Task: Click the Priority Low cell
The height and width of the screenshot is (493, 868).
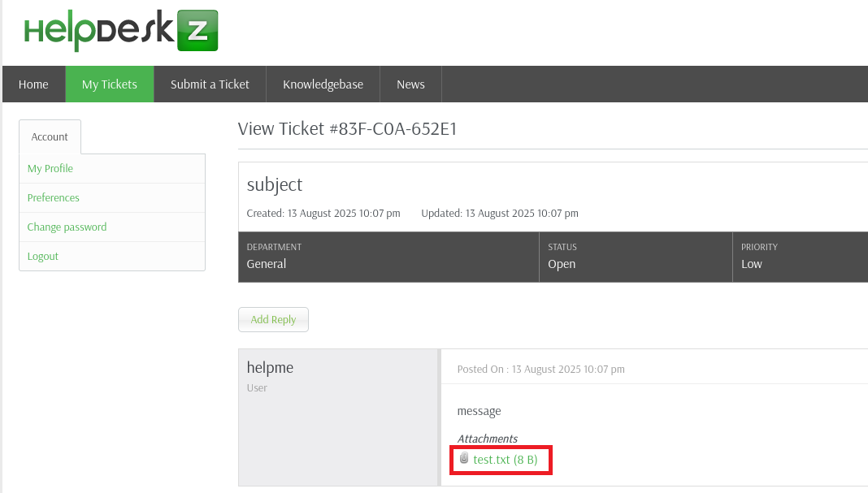Action: pos(800,257)
